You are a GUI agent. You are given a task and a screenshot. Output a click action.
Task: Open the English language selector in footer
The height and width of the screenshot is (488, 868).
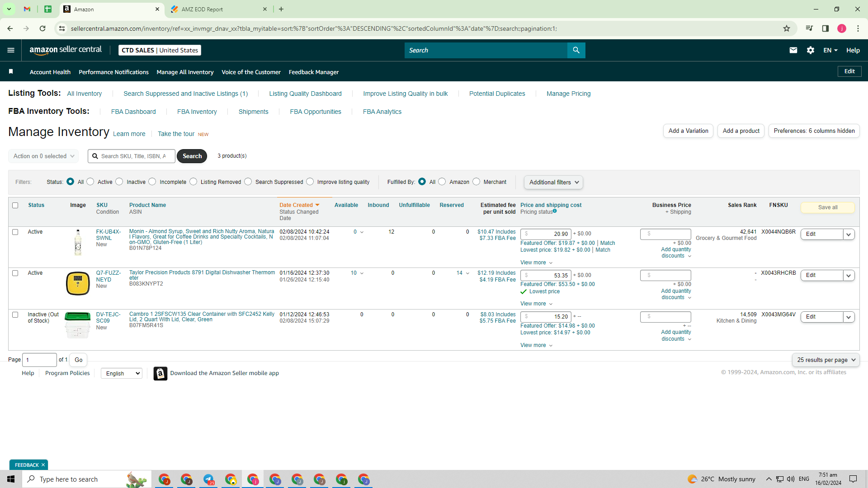(122, 373)
